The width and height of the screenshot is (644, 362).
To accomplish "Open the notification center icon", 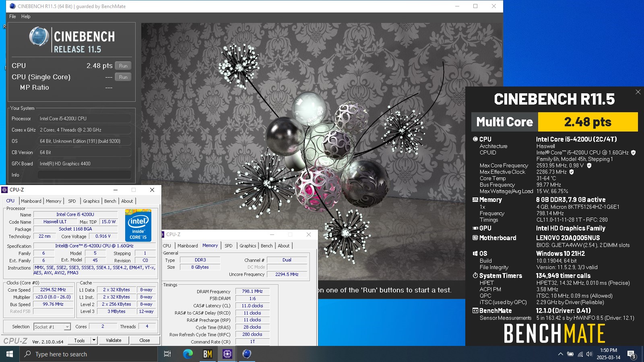I will (x=632, y=354).
